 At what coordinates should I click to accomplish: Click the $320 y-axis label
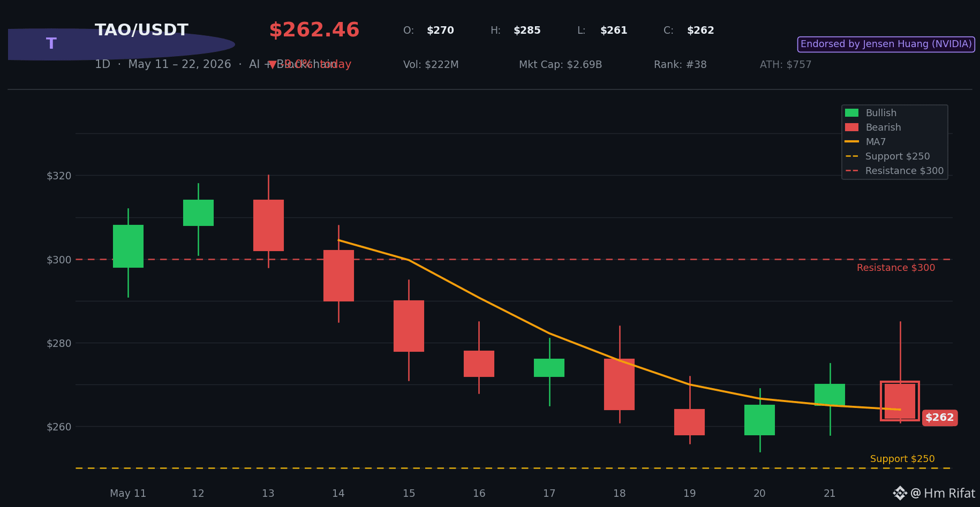(59, 176)
